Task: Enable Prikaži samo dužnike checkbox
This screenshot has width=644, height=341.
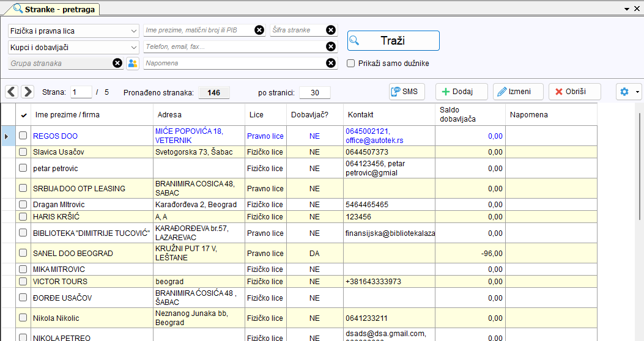Action: (351, 63)
